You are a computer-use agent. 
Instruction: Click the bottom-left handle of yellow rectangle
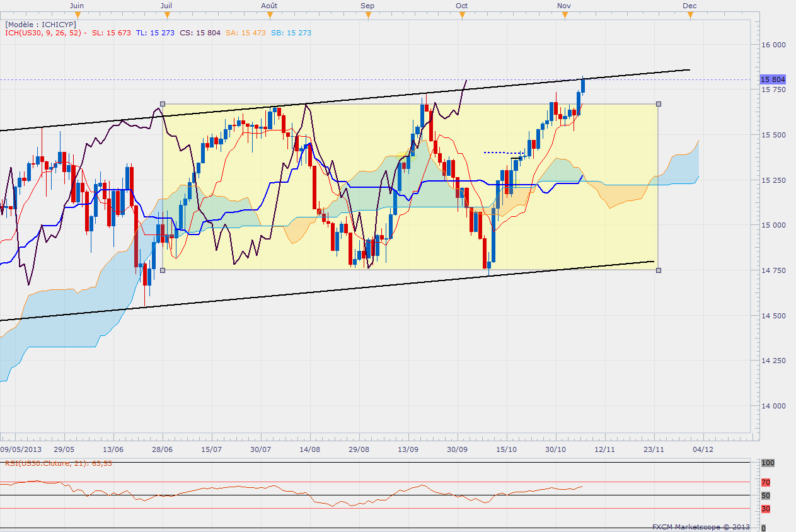(163, 270)
